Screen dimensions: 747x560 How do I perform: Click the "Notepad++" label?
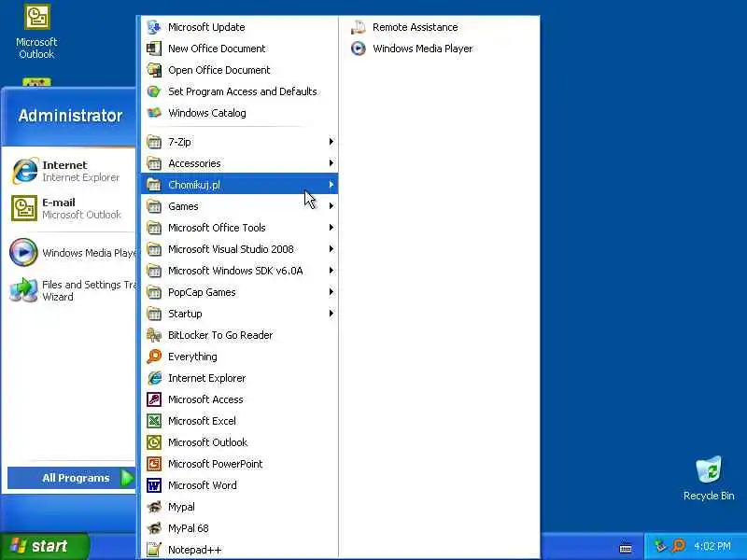click(x=195, y=550)
